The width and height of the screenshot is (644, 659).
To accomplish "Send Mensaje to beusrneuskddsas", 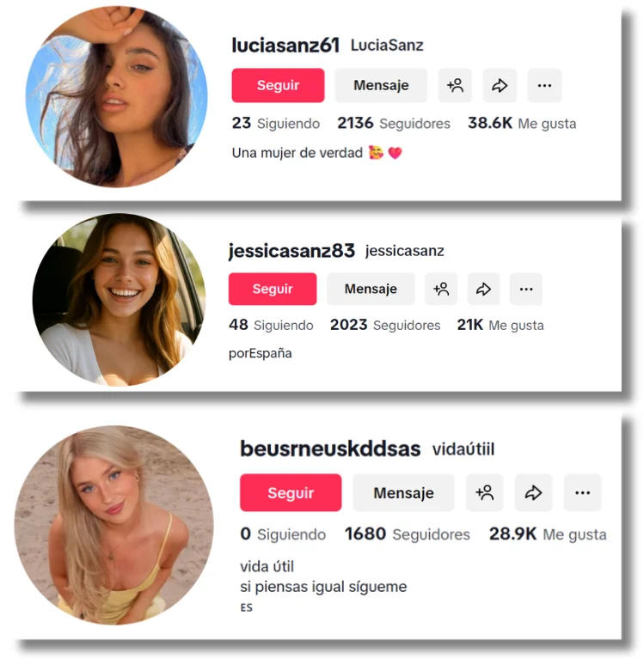I will [x=403, y=492].
